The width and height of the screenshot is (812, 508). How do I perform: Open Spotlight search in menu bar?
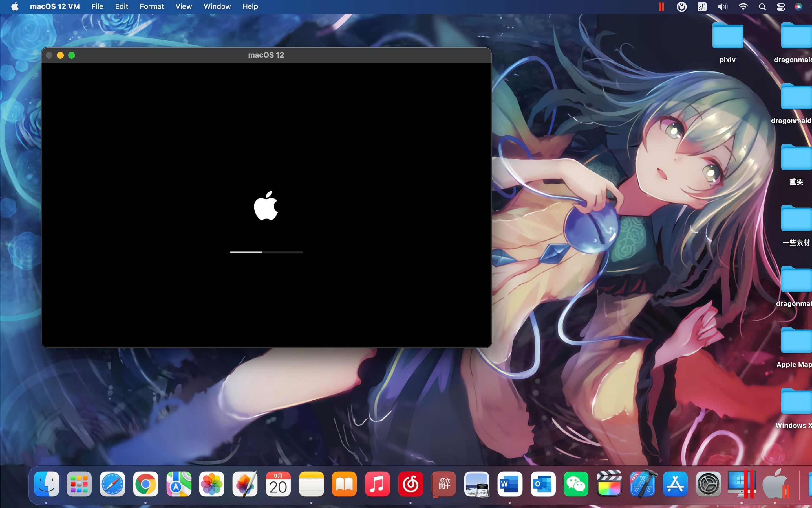pos(762,7)
